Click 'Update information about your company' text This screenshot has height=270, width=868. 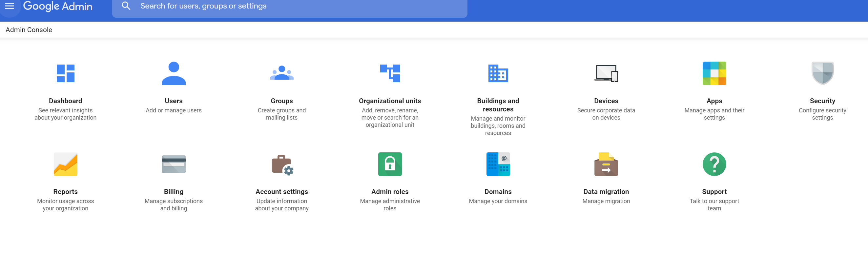(x=282, y=205)
